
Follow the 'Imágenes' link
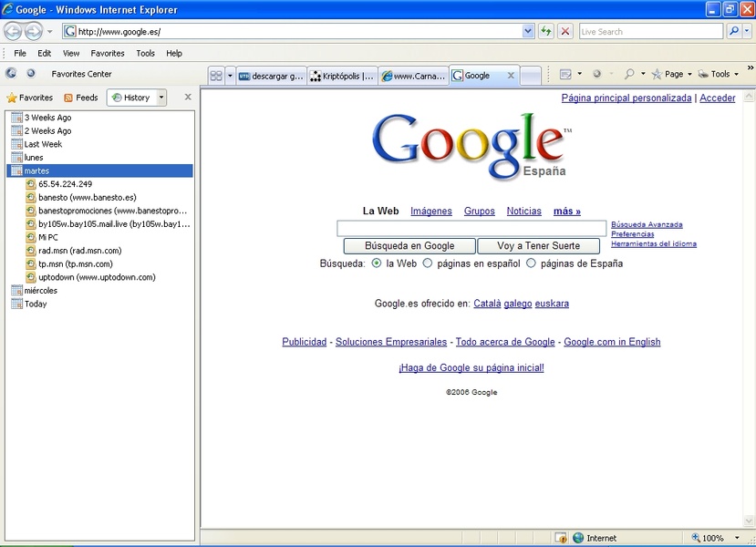point(430,212)
